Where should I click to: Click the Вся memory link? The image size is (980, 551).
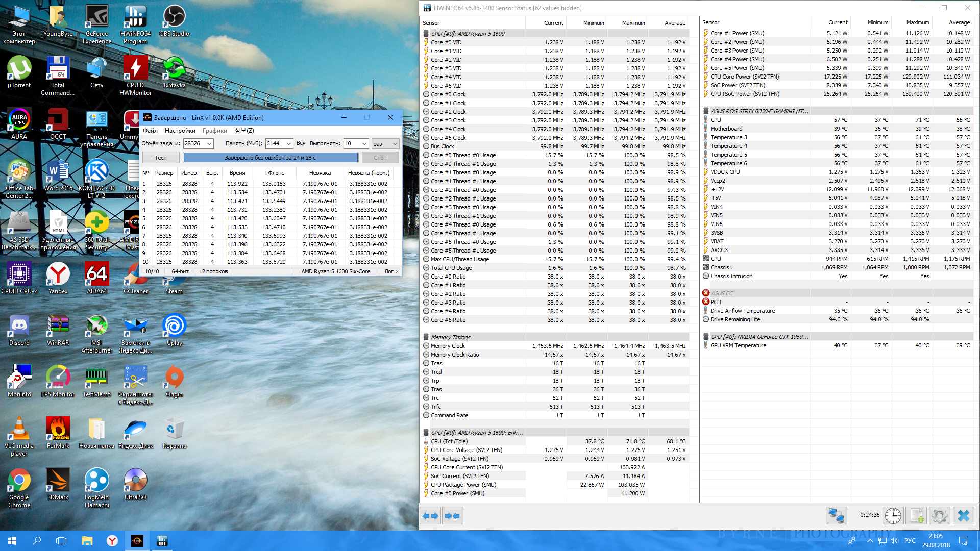coord(301,143)
